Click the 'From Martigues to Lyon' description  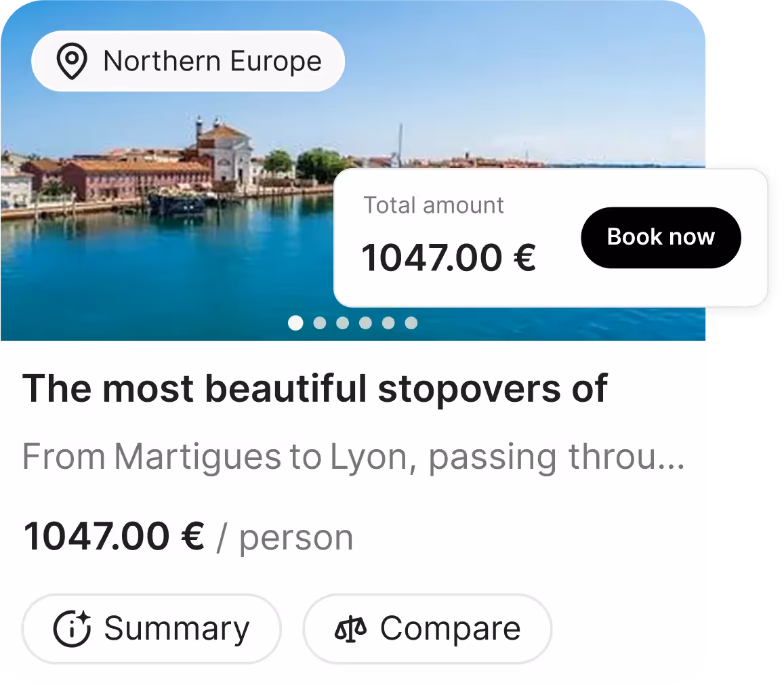[354, 457]
